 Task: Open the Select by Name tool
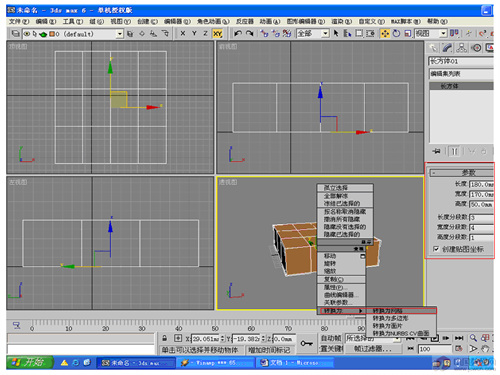pyautogui.click(x=347, y=33)
